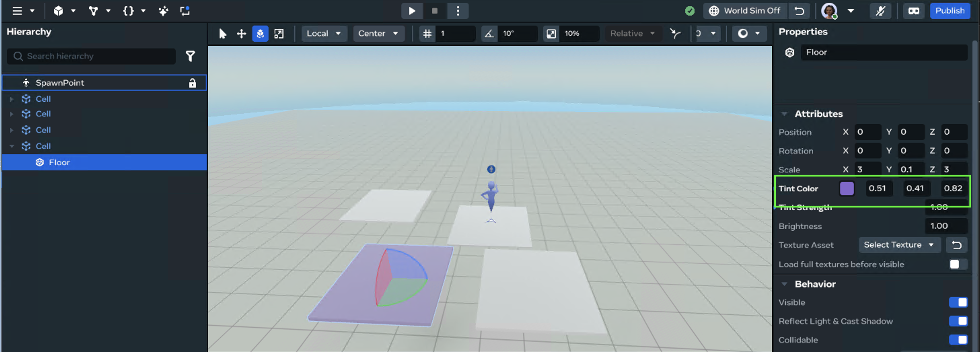Open the Select Texture dropdown

pos(899,245)
